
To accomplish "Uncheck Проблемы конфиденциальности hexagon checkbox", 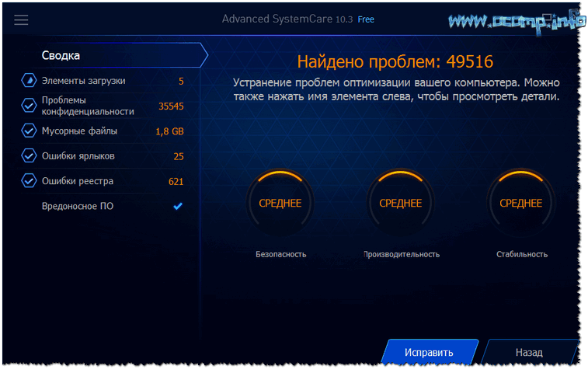I will (29, 106).
